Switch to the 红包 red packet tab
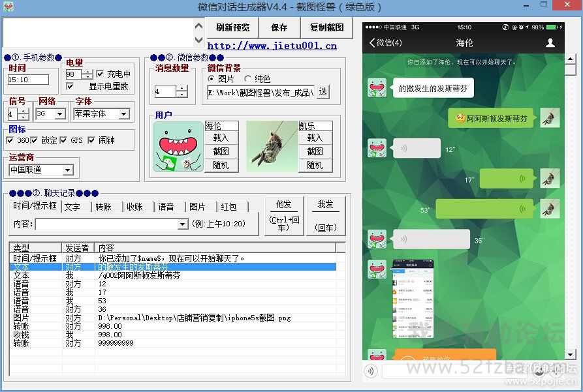This screenshot has height=392, width=583. pyautogui.click(x=228, y=207)
